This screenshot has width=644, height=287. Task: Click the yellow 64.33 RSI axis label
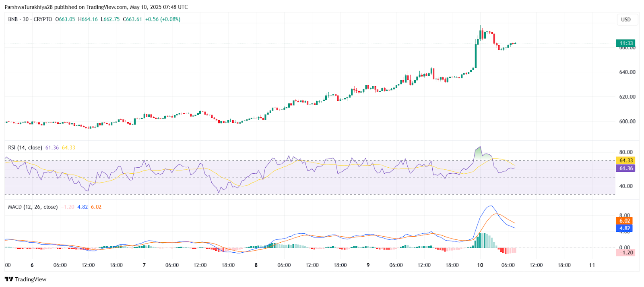coord(625,160)
